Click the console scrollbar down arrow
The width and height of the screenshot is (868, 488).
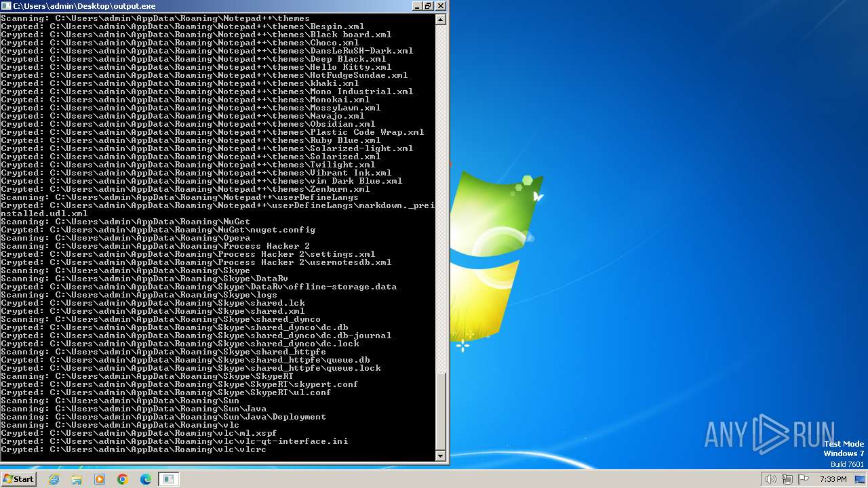pos(441,456)
